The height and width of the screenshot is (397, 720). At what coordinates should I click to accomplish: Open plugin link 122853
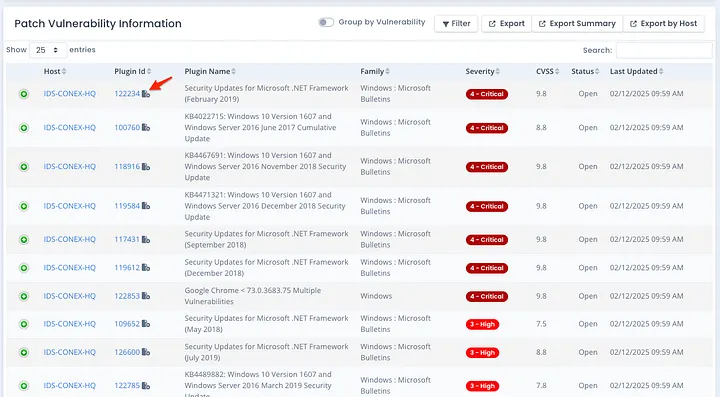pos(127,296)
